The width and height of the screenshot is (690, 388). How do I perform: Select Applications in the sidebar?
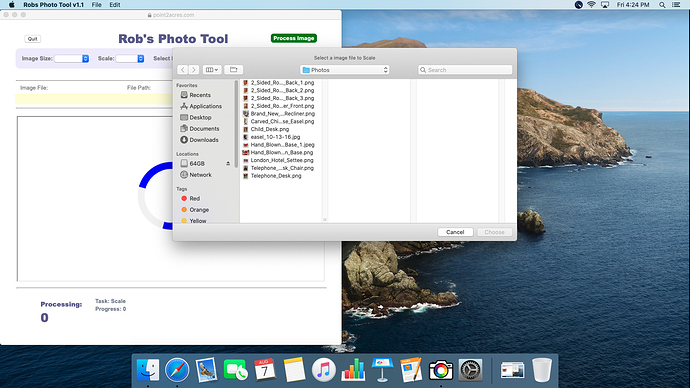coord(201,106)
